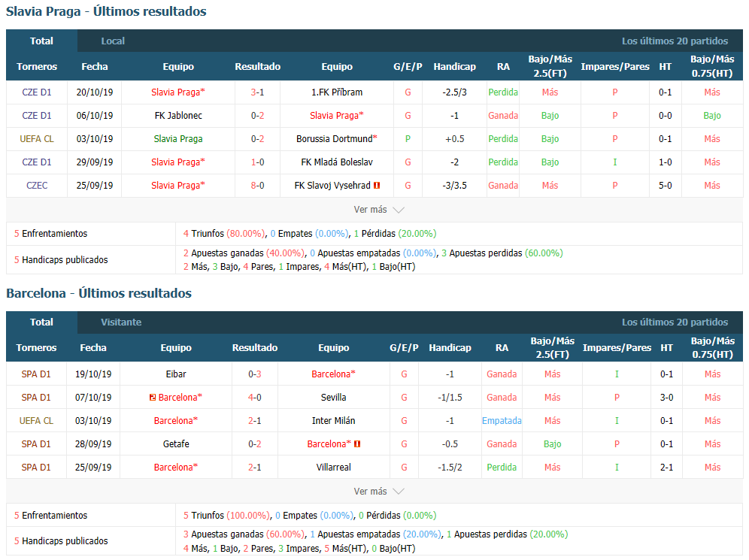Open 'Los últimos 20 partidos' in Slavia Praga section
The image size is (749, 560).
(675, 41)
